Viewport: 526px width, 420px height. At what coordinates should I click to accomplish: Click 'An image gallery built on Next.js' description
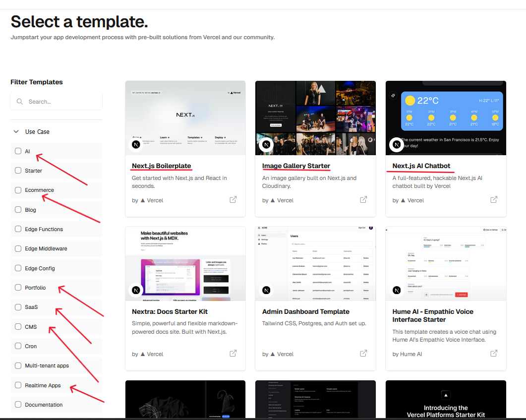pyautogui.click(x=309, y=182)
